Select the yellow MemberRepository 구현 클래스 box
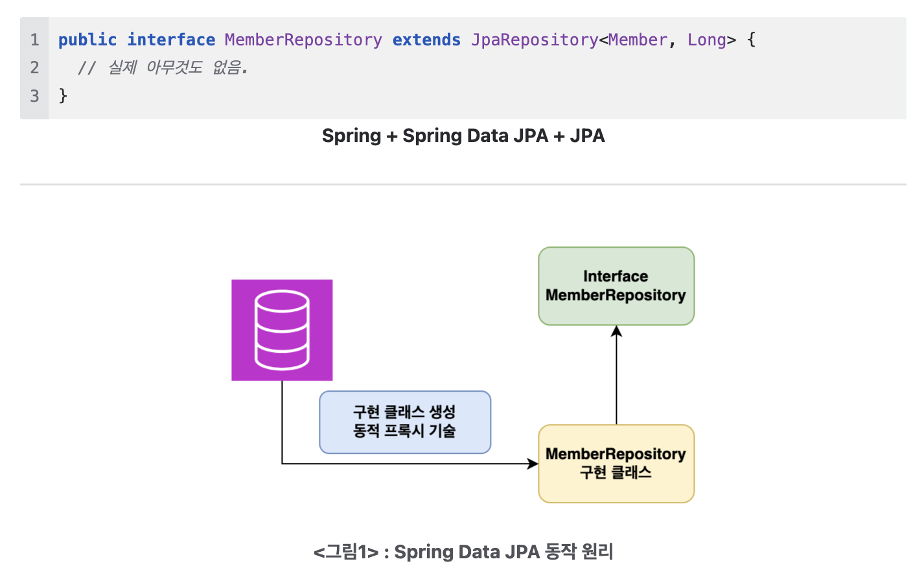This screenshot has width=924, height=581. (x=616, y=464)
